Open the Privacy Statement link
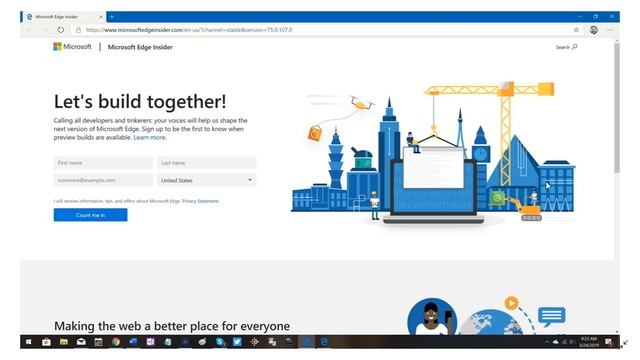This screenshot has height=360, width=640. pyautogui.click(x=200, y=201)
